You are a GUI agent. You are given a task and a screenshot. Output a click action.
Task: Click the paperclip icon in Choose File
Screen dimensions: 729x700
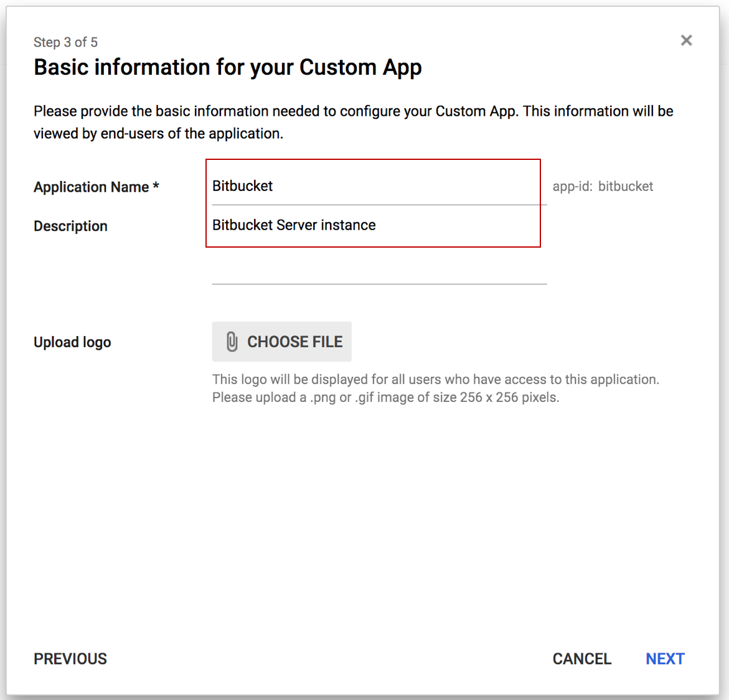(232, 342)
